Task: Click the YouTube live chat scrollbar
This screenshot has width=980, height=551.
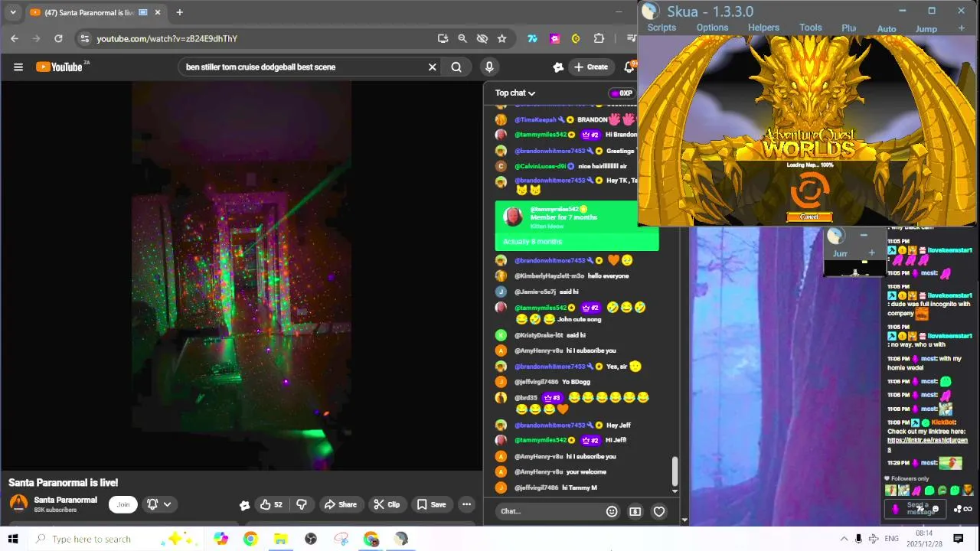Action: (x=675, y=471)
